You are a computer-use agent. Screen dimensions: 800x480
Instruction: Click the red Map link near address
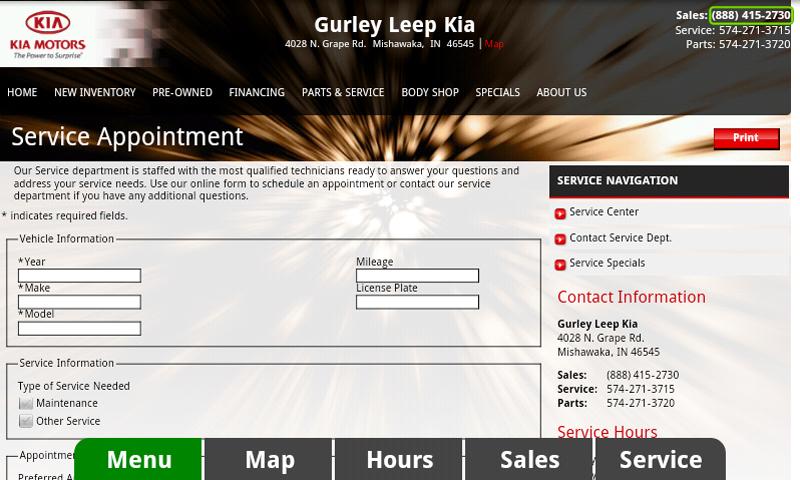[x=494, y=44]
